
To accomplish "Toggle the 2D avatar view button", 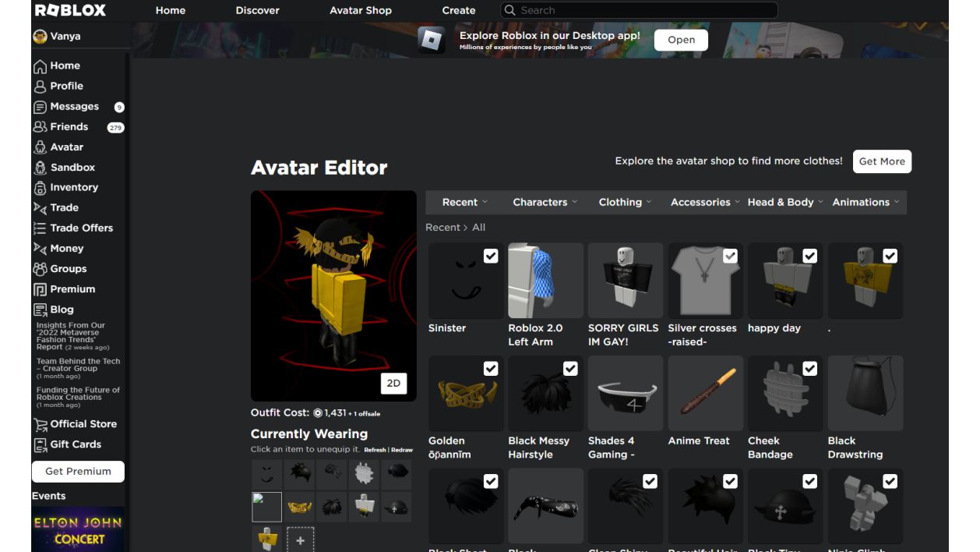I will click(393, 384).
